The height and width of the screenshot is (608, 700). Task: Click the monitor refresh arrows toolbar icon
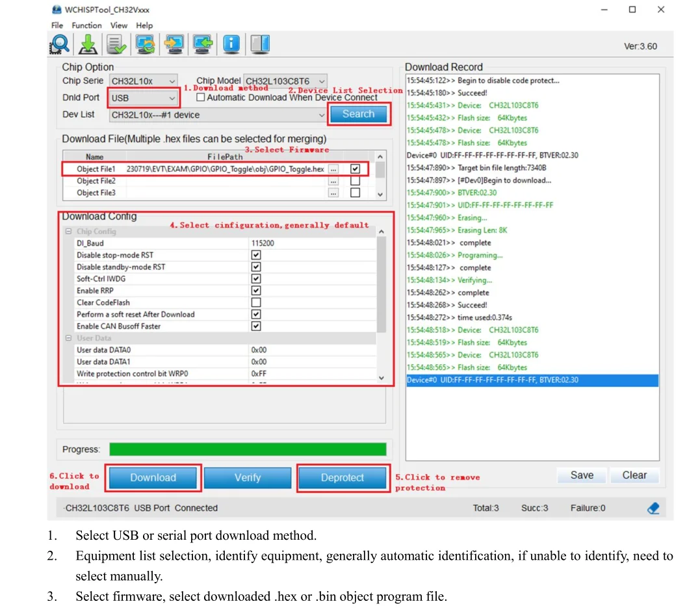click(146, 44)
